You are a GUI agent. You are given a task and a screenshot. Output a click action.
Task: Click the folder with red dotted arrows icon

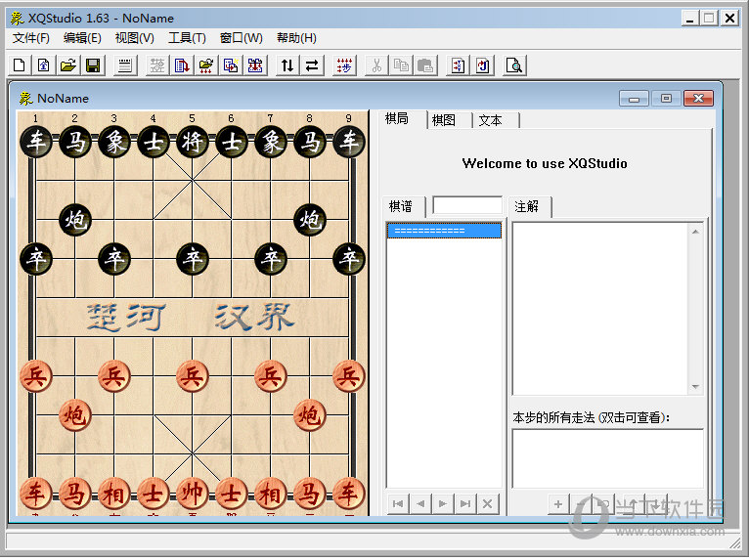(x=206, y=65)
